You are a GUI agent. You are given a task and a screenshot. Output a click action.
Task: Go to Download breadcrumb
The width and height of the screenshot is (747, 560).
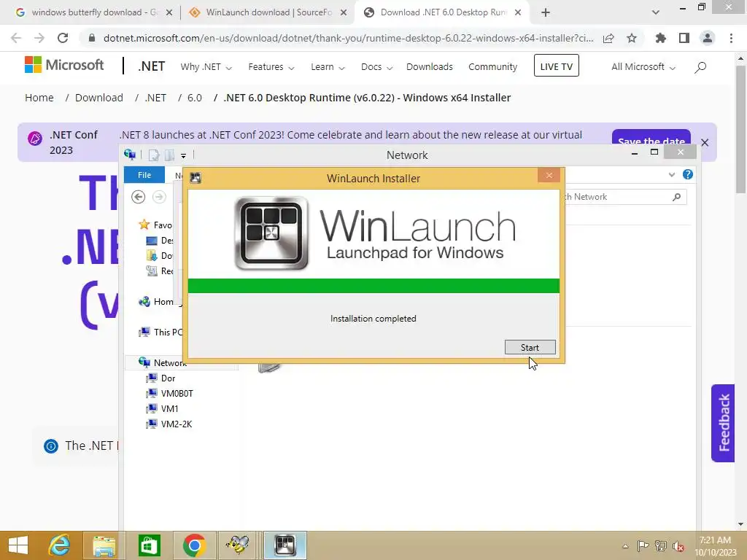[x=99, y=98]
